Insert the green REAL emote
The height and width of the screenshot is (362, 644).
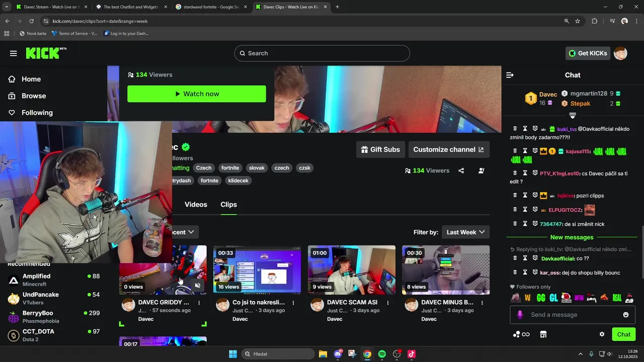tap(617, 298)
